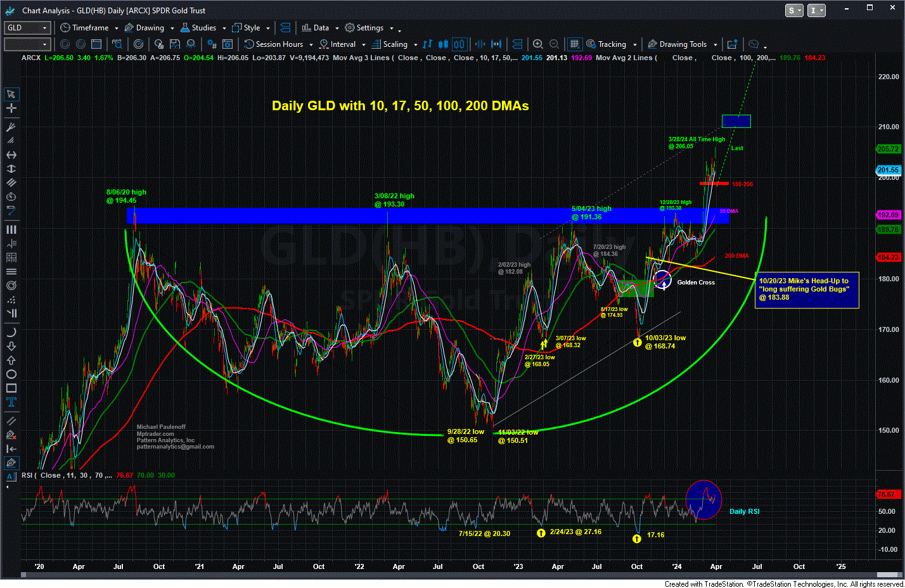The width and height of the screenshot is (905, 588).
Task: Open the Scaling menu
Action: tap(389, 44)
